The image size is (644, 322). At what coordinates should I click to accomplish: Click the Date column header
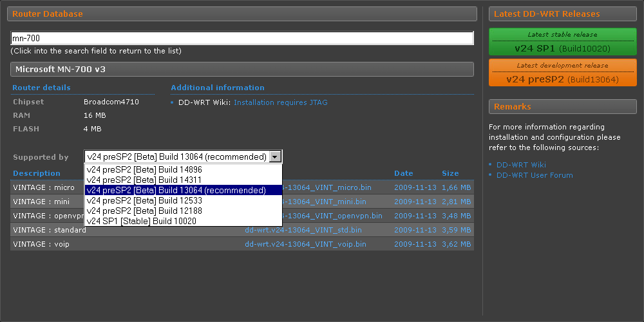click(x=403, y=173)
